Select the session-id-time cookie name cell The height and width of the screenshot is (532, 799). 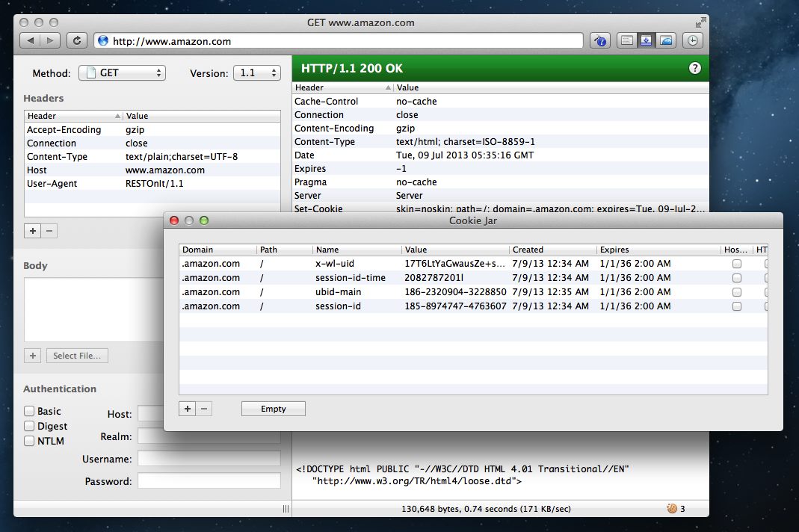click(351, 278)
